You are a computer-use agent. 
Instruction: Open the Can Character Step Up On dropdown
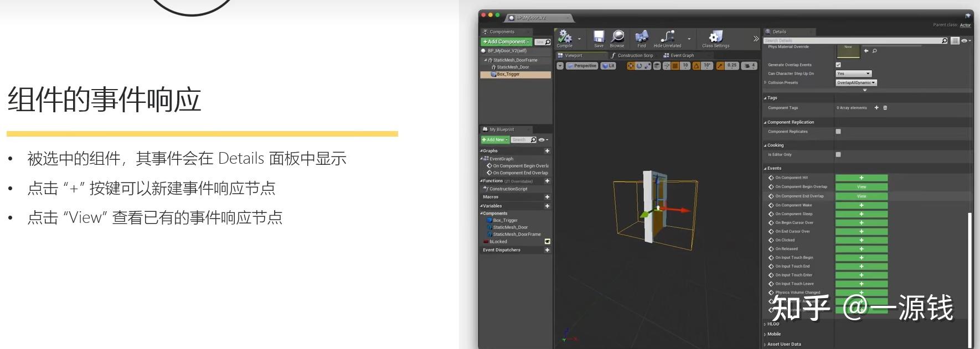click(854, 74)
